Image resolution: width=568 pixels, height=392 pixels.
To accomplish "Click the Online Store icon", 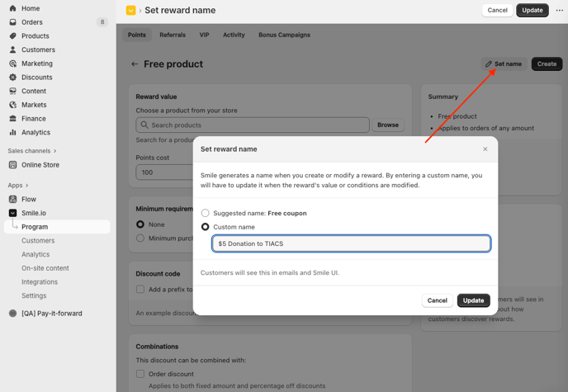I will tap(12, 165).
